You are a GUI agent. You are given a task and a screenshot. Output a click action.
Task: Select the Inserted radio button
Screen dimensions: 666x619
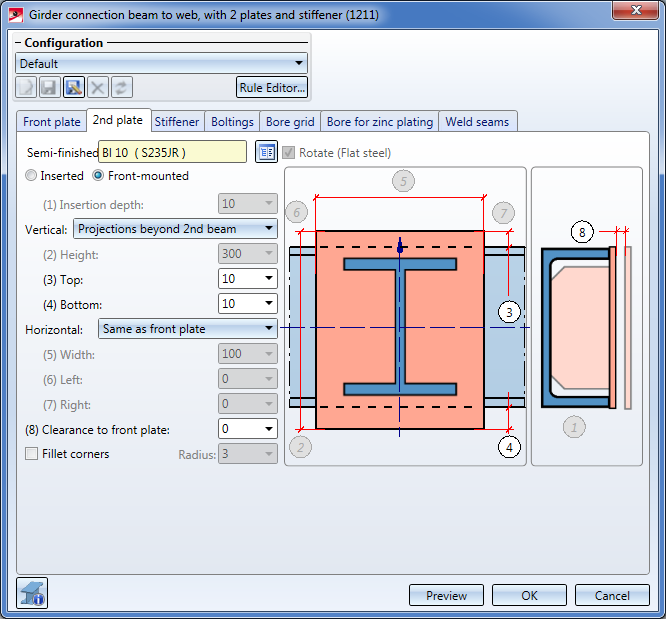click(32, 176)
